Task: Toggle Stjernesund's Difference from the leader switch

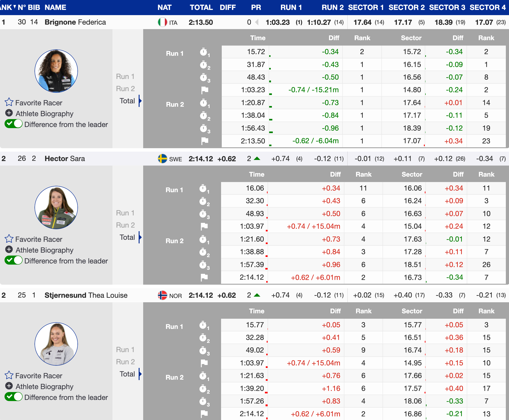Action: coord(14,397)
